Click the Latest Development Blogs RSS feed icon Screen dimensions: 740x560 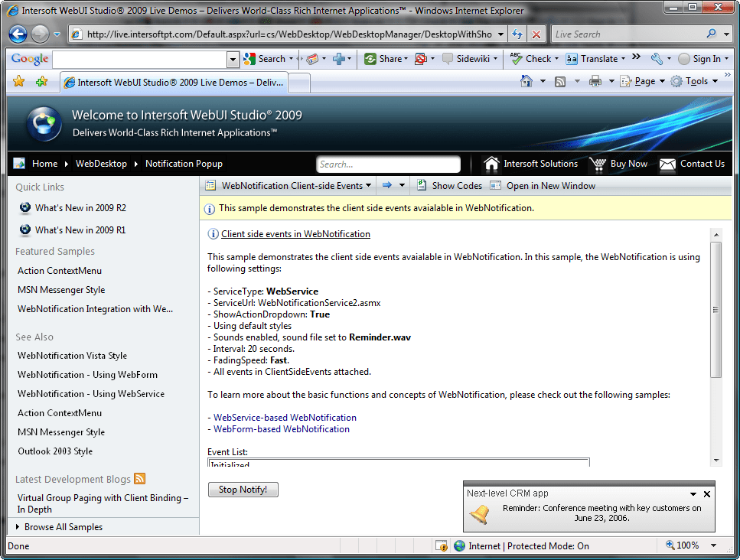coord(139,478)
